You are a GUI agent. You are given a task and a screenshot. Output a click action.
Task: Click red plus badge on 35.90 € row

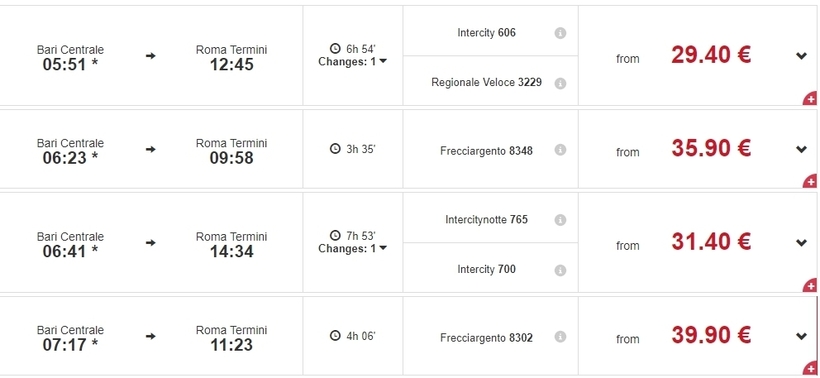tap(811, 181)
